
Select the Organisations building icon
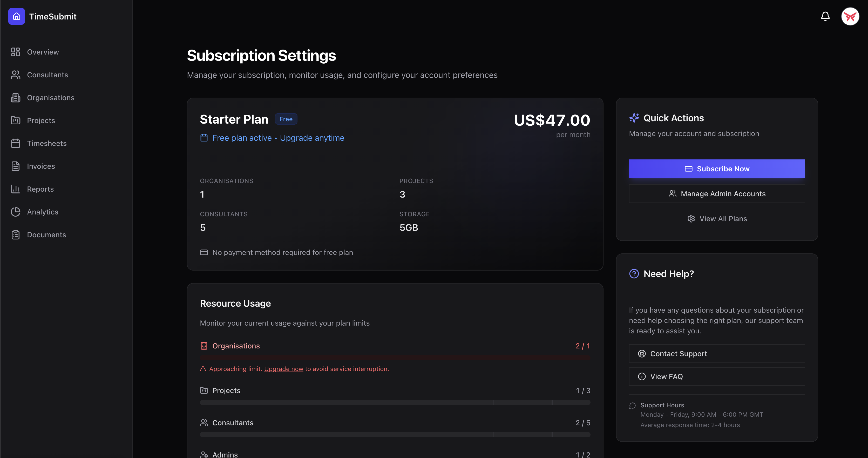click(x=16, y=97)
